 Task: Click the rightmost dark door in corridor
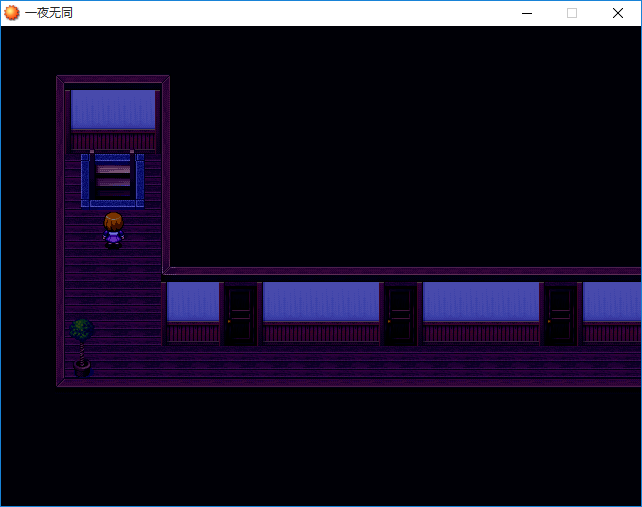coord(561,314)
